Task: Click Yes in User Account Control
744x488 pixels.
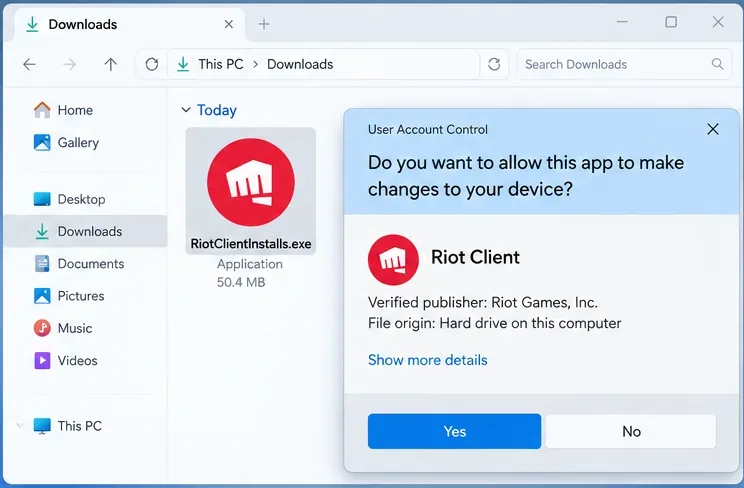Action: (454, 431)
